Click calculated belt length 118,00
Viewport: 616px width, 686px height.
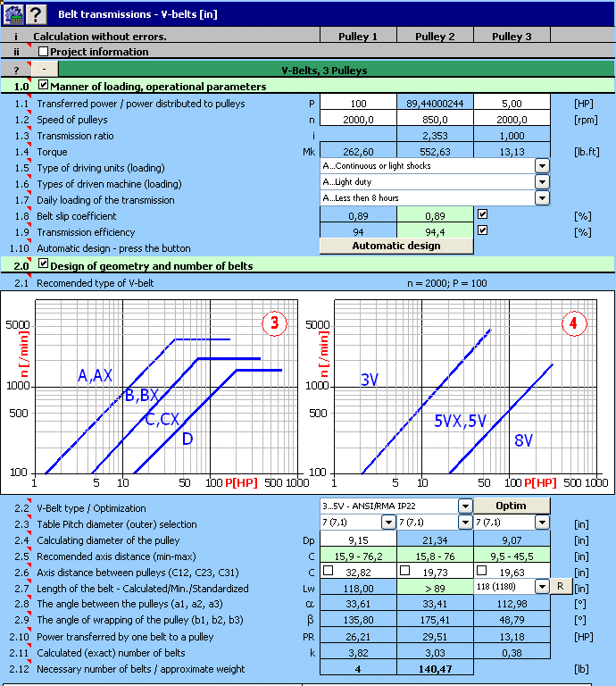(x=359, y=589)
